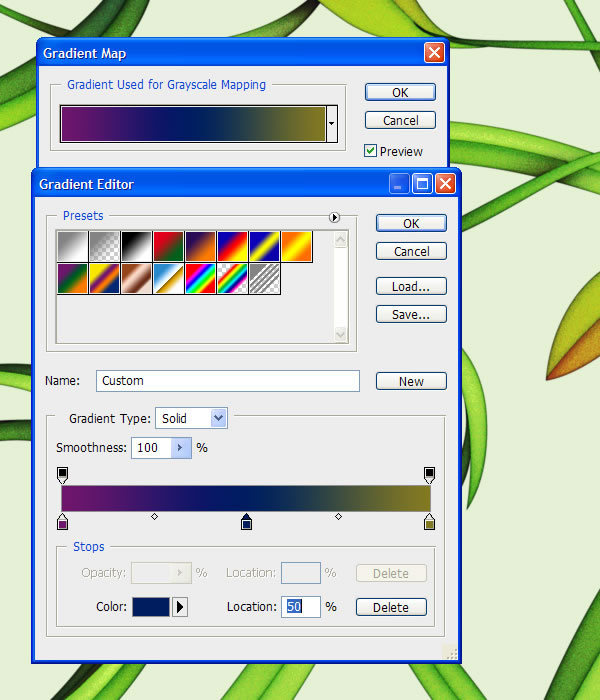Pick the violet, orange gradient preset
Image resolution: width=600 pixels, height=700 pixels.
click(x=200, y=246)
